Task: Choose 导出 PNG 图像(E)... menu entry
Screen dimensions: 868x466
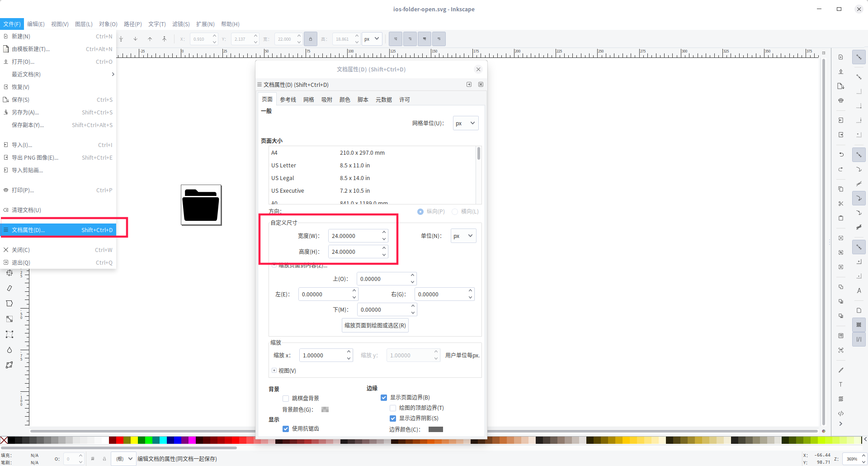Action: coord(58,157)
